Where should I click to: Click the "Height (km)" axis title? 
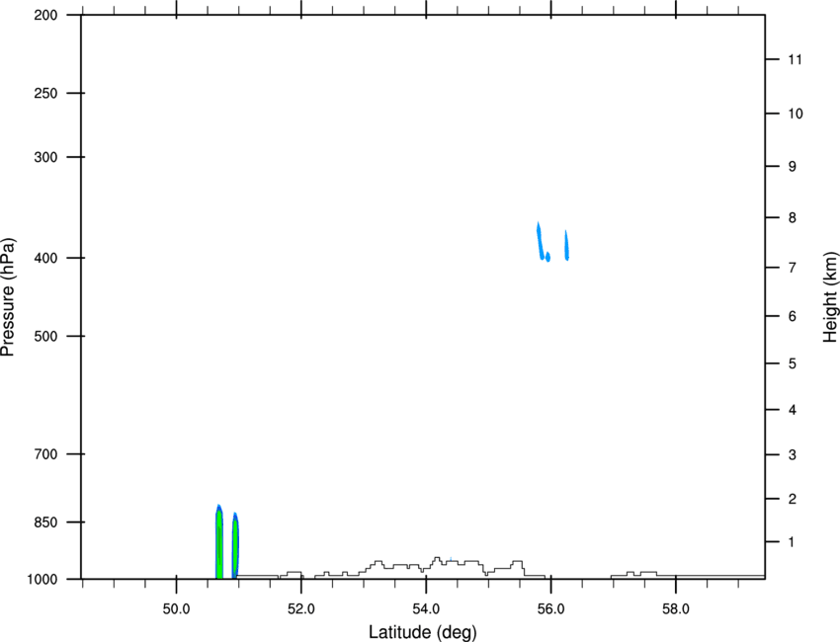(x=830, y=296)
